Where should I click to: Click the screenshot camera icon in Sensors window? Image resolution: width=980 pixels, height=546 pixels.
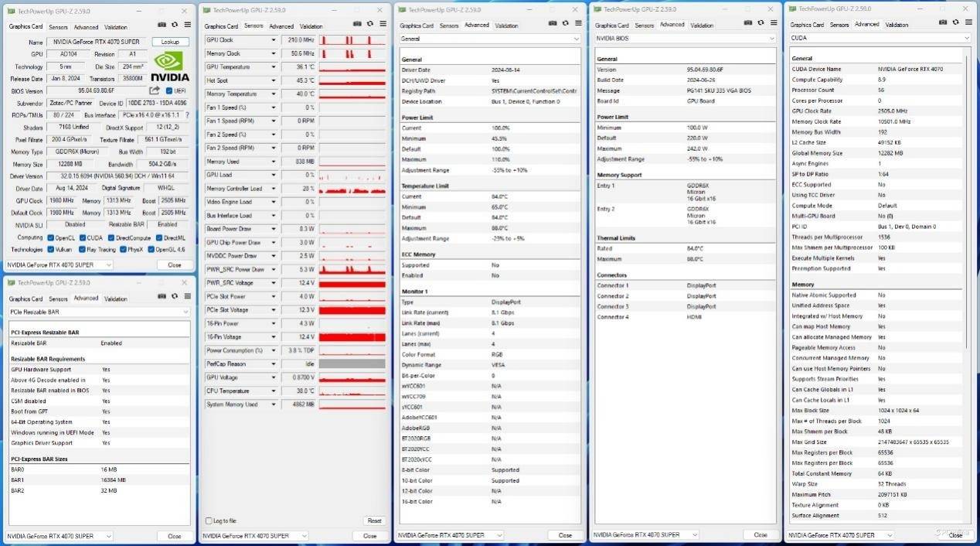[x=357, y=25]
